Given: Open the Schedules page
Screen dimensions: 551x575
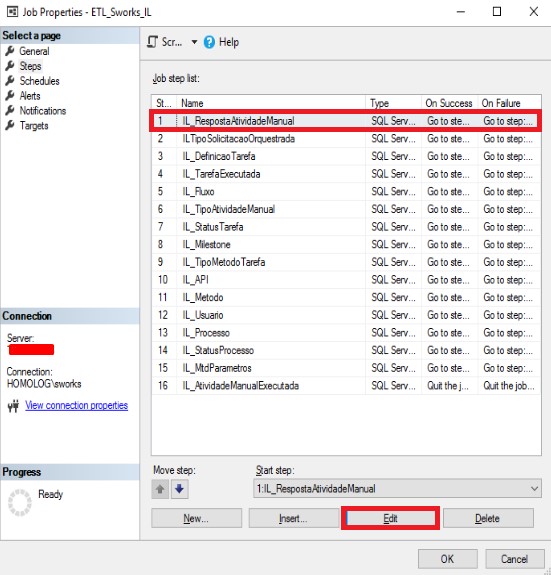Looking at the screenshot, I should pyautogui.click(x=39, y=81).
